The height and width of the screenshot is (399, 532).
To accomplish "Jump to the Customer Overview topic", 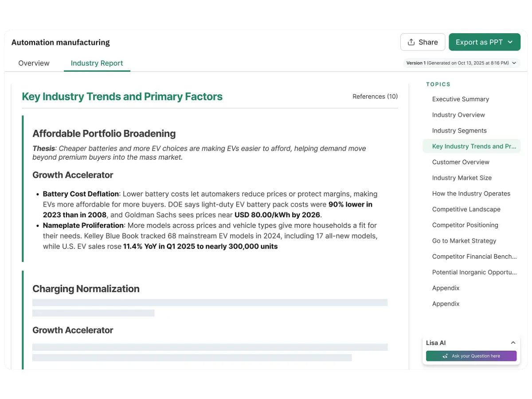I will click(461, 162).
